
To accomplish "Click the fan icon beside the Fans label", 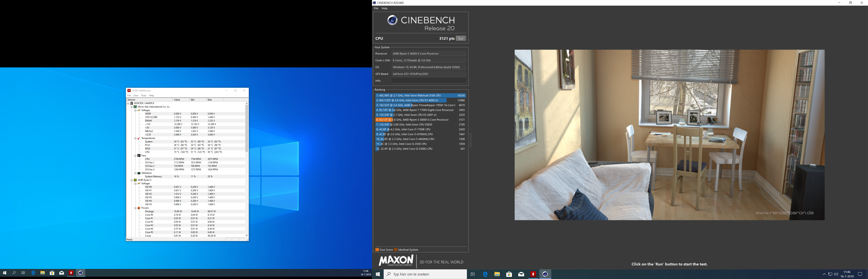I will 139,156.
